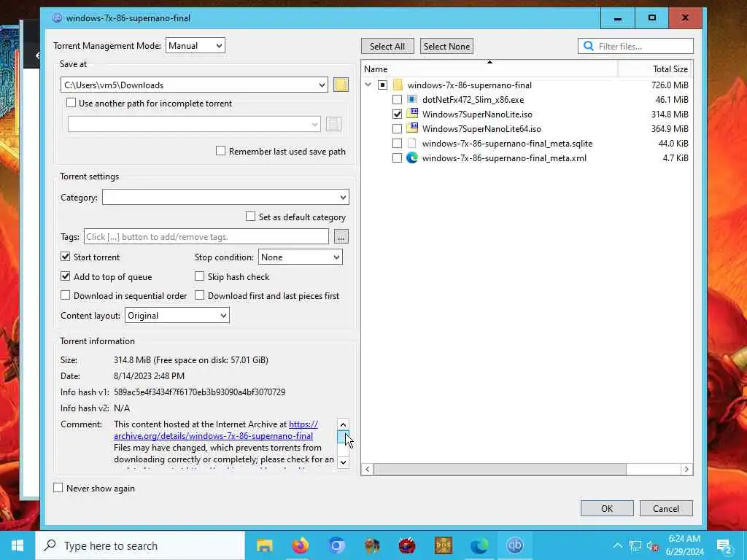Click the red monster game taskbar icon
The image size is (747, 560).
pos(407,545)
